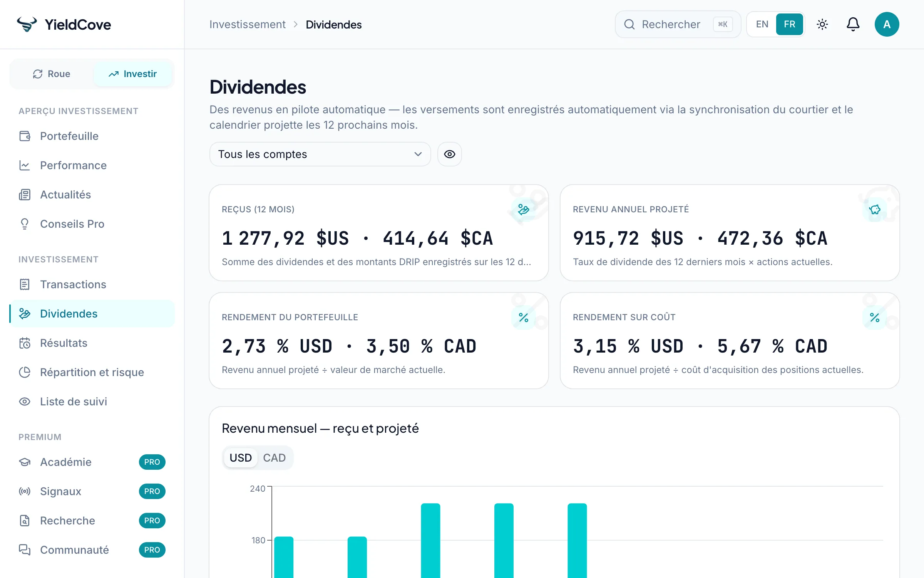Click PRO badge next to Académie
The width and height of the screenshot is (924, 578).
152,462
